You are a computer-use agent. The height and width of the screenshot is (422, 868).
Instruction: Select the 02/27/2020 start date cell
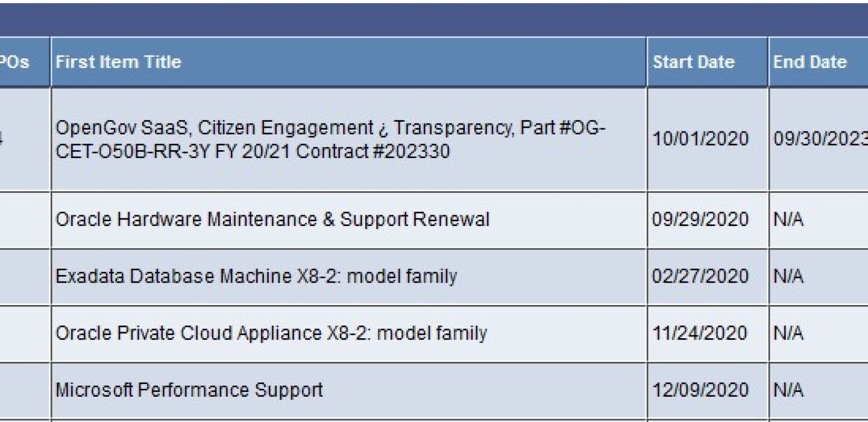pyautogui.click(x=700, y=276)
